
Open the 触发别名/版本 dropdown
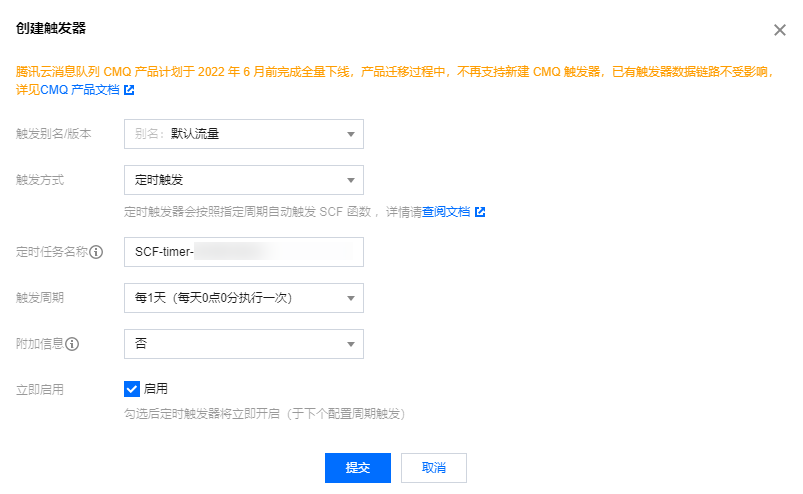(244, 134)
